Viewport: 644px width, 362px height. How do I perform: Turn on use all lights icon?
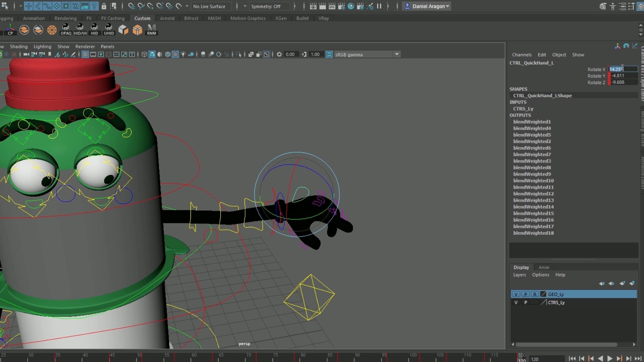(x=183, y=54)
